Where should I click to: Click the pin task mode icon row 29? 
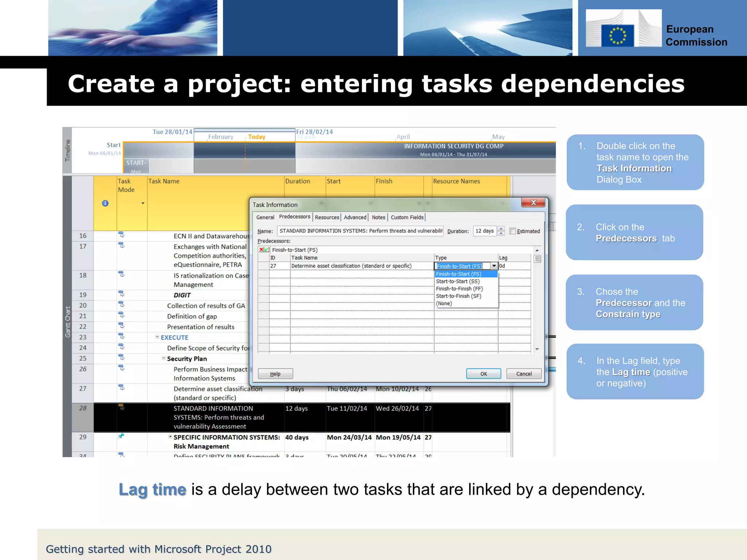pyautogui.click(x=121, y=436)
